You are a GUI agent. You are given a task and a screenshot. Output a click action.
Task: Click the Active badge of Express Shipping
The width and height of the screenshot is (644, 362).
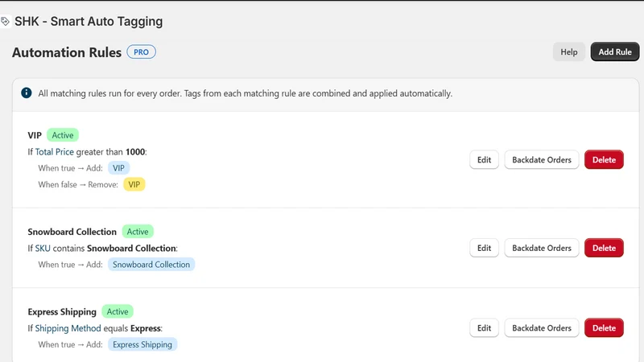(118, 311)
